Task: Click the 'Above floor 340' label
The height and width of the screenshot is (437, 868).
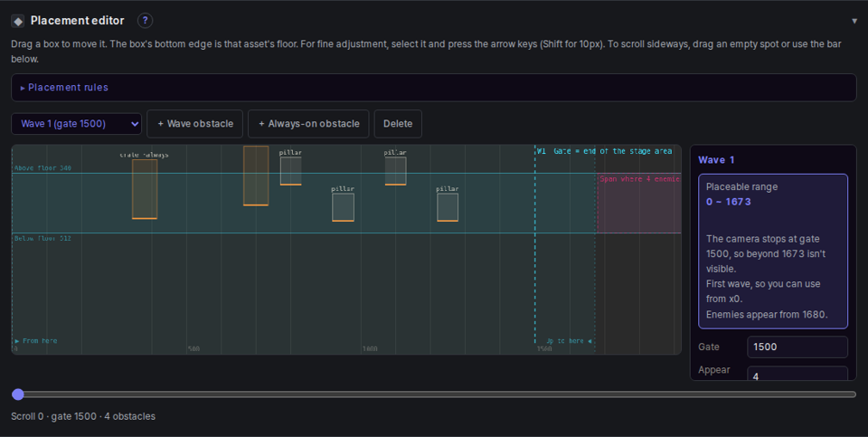Action: point(42,167)
